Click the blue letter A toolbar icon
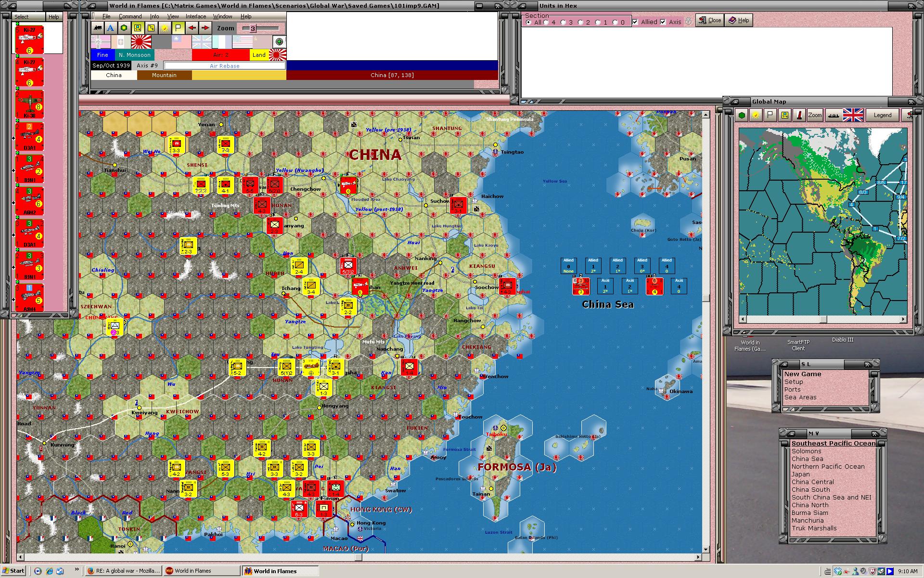Image resolution: width=924 pixels, height=578 pixels. [111, 27]
